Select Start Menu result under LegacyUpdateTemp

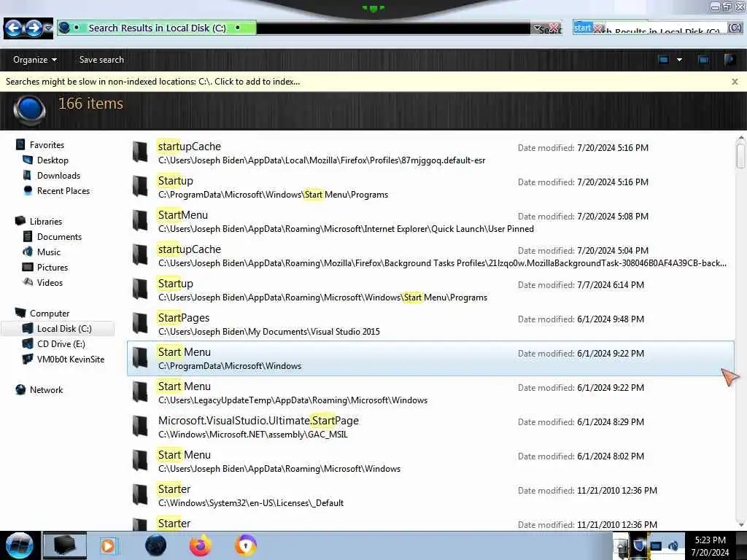click(x=430, y=392)
